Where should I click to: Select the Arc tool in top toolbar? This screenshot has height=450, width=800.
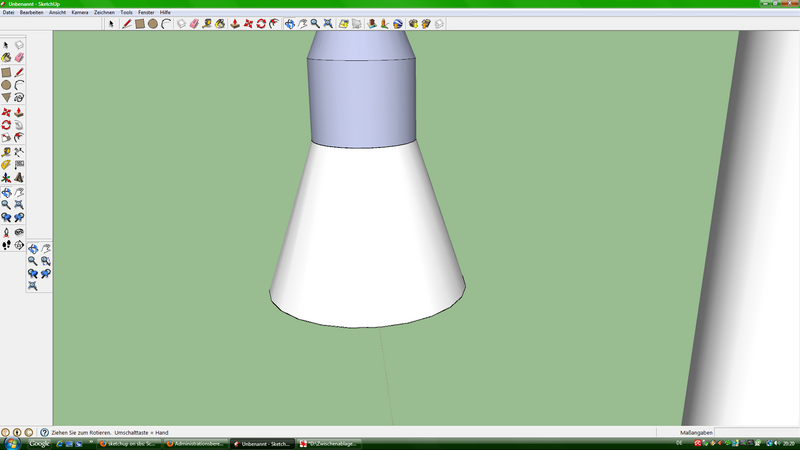166,23
